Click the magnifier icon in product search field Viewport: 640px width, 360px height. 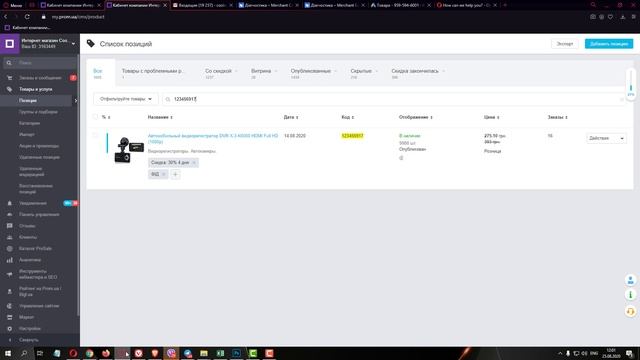(x=168, y=99)
